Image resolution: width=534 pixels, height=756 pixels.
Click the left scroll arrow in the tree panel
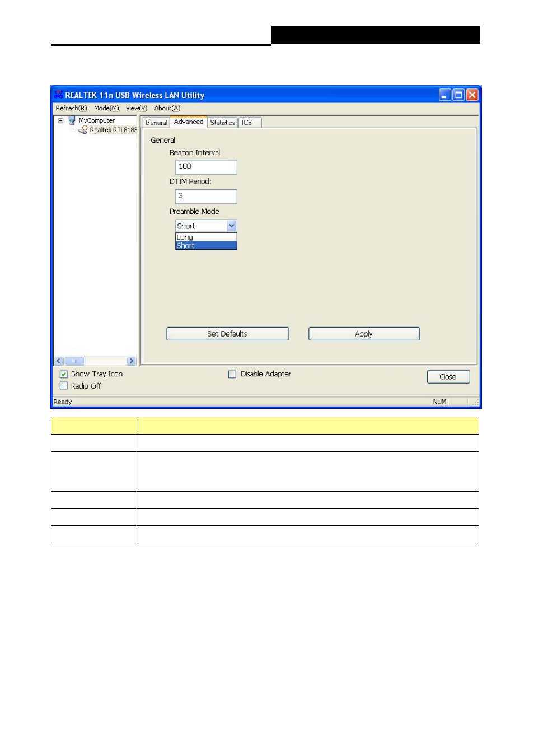tap(59, 361)
